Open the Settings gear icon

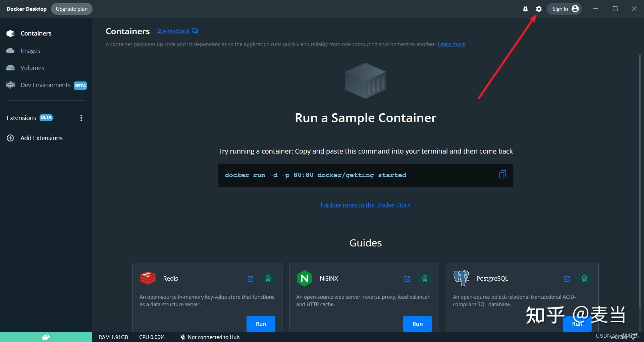point(539,9)
